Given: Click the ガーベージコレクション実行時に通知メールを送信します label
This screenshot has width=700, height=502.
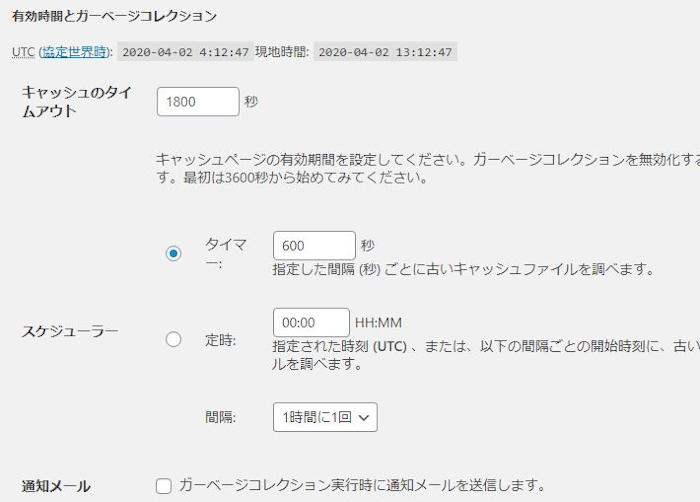Looking at the screenshot, I should coord(362,485).
